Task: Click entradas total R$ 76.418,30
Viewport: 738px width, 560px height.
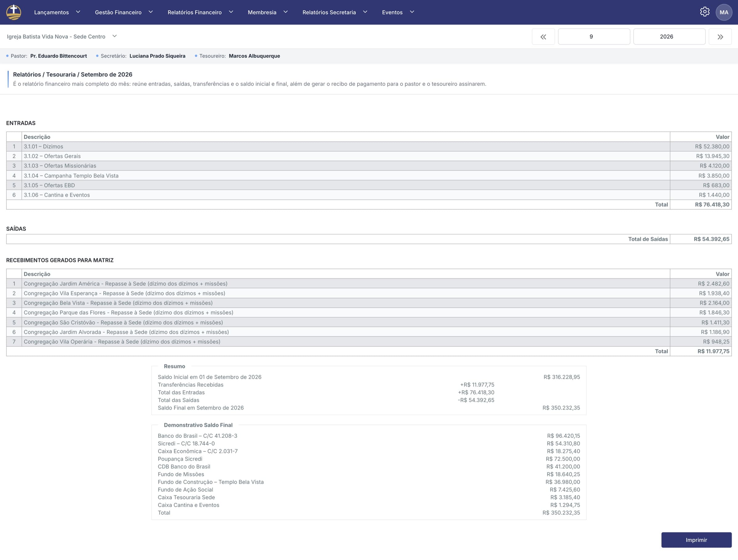Action: pos(712,205)
